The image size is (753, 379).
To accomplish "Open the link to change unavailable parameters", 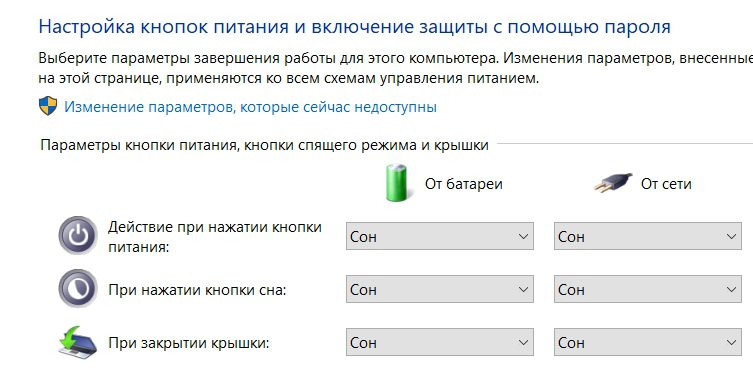I will point(250,107).
